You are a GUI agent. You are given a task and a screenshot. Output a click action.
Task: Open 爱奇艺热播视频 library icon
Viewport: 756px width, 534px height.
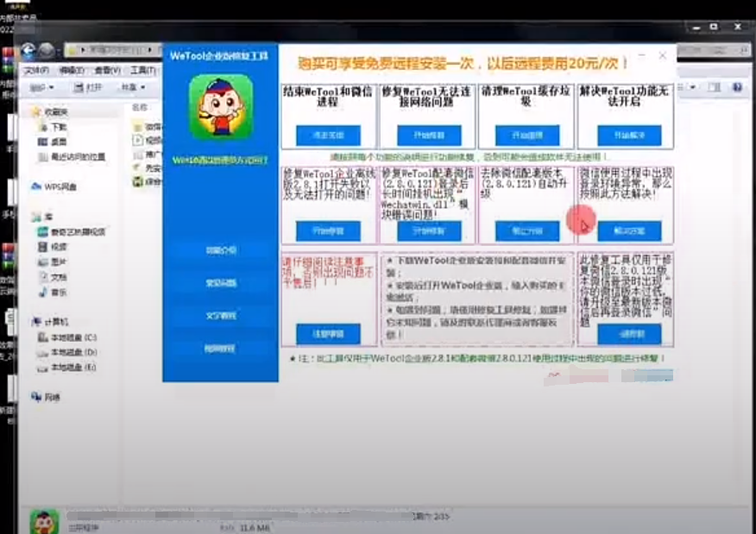click(x=43, y=232)
